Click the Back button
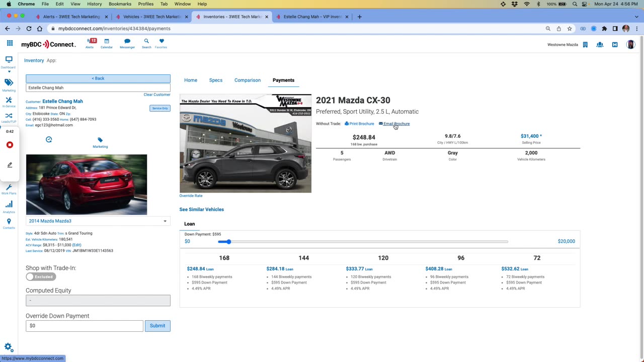 (98, 78)
